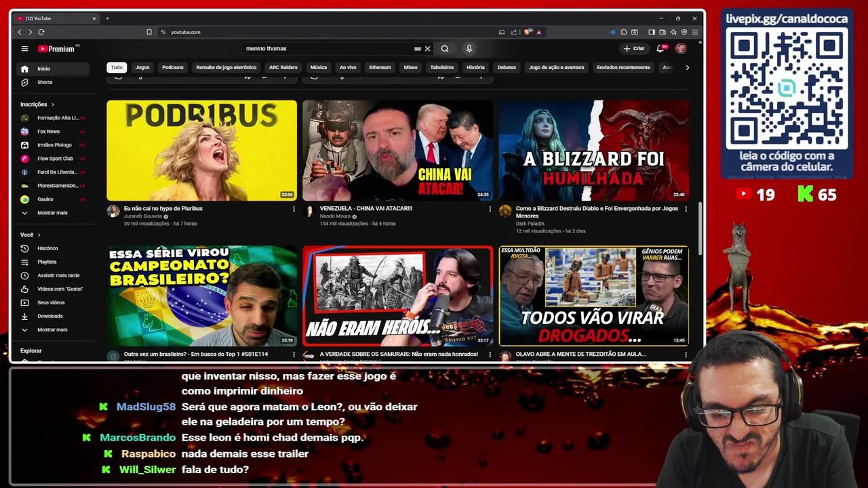Select the Tudo filter chip
This screenshot has width=868, height=488.
point(117,67)
